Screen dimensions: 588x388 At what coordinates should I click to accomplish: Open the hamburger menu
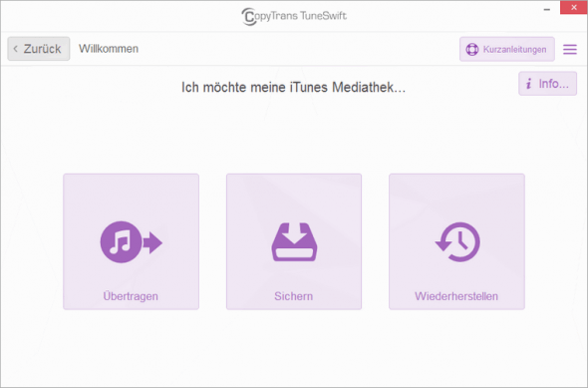click(x=570, y=49)
